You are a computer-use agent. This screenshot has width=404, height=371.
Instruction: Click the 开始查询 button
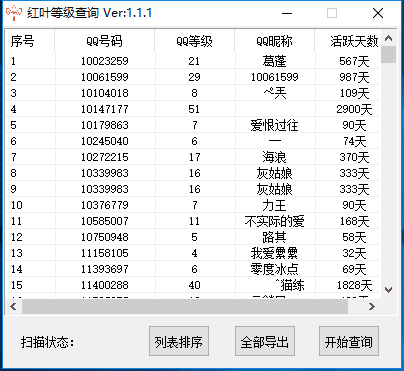click(349, 341)
